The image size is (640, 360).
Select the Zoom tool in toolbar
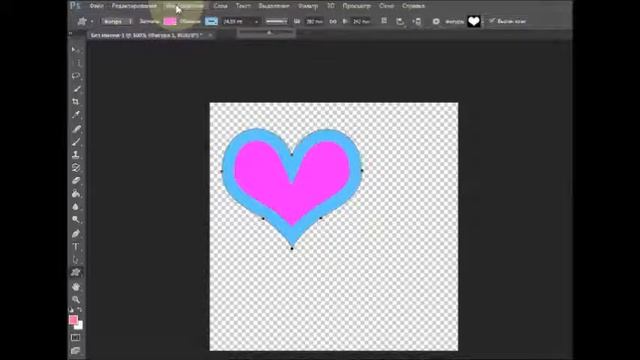tap(76, 300)
